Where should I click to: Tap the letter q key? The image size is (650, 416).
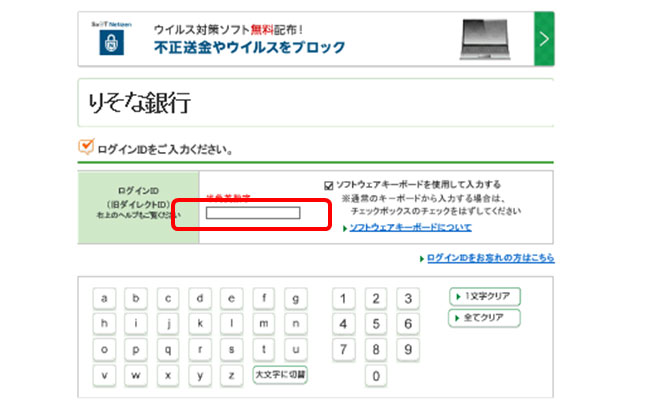click(168, 350)
